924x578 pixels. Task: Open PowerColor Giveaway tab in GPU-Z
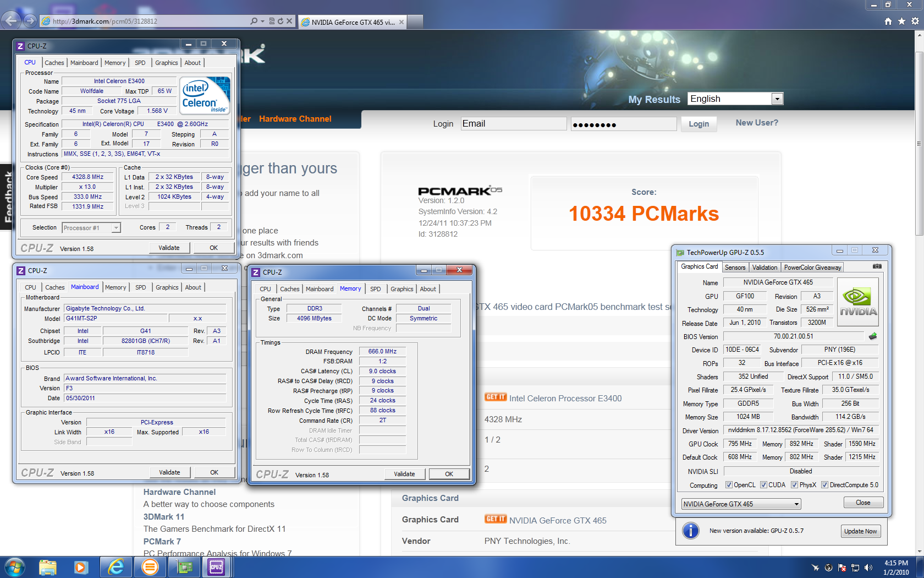812,268
